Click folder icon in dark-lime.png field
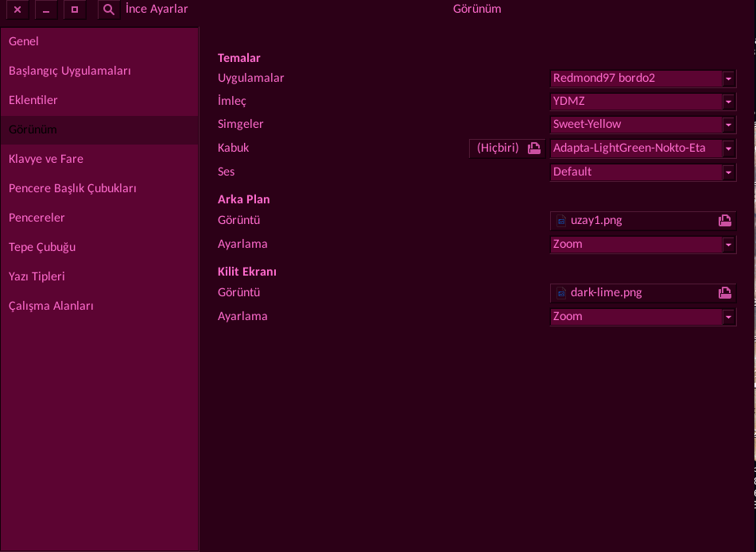 [x=725, y=293]
